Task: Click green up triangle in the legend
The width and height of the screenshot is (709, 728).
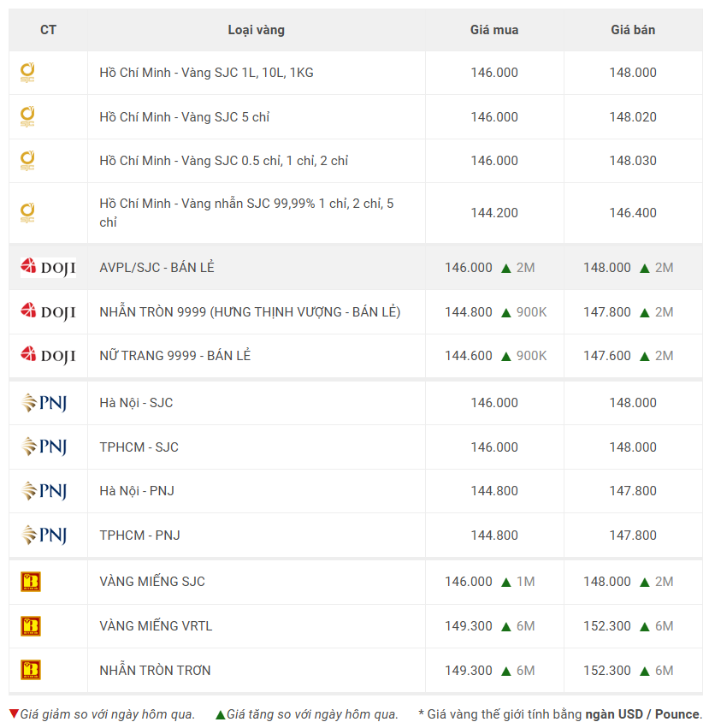Action: [x=221, y=714]
